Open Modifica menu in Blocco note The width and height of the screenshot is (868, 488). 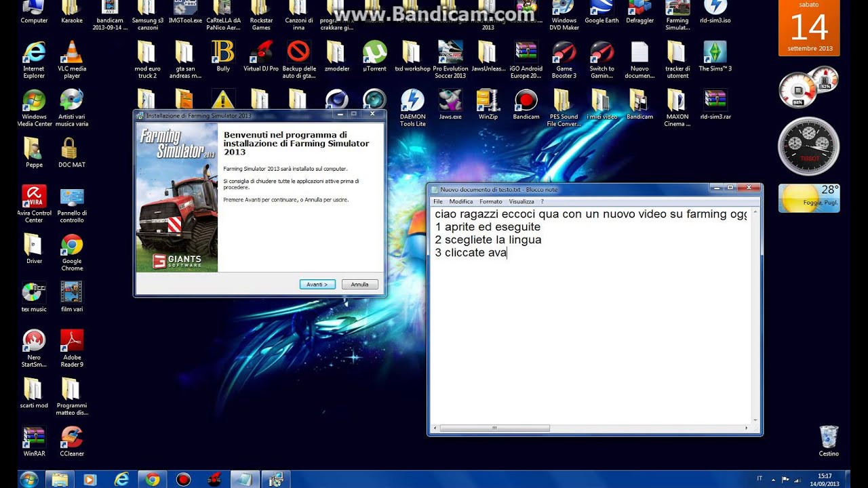coord(461,201)
